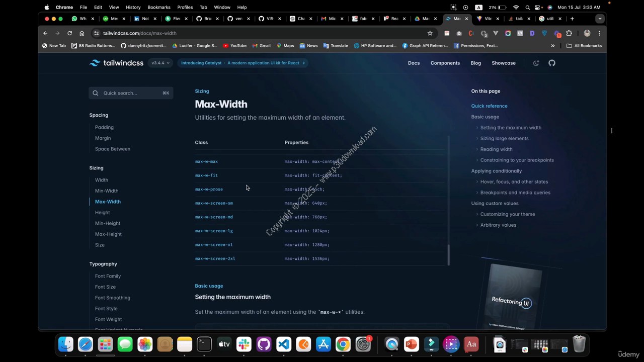Viewport: 644px width, 362px height.
Task: Open the Chrome extensions puzzle icon
Action: pyautogui.click(x=569, y=33)
